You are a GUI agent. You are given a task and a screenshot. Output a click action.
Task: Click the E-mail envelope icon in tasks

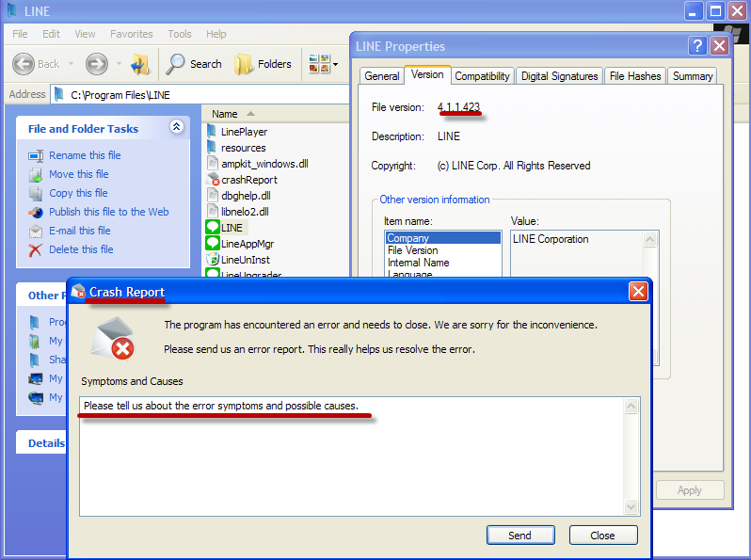tap(36, 232)
